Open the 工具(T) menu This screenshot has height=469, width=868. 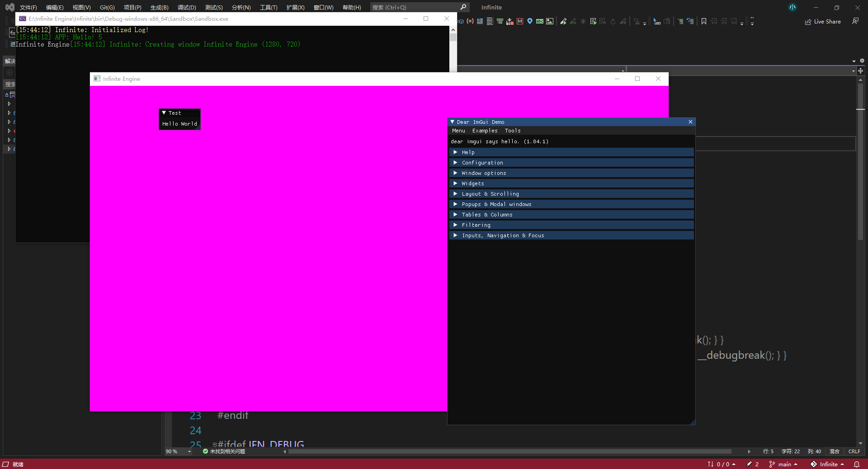tap(269, 7)
